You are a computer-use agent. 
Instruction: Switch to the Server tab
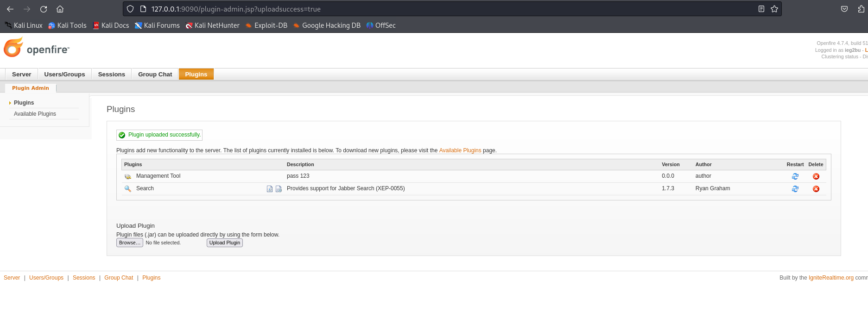click(21, 74)
